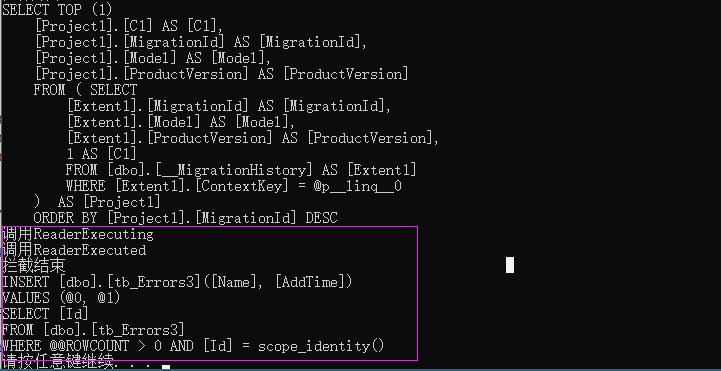Click the INSERT [dbo].[tb_Errors3] line
The width and height of the screenshot is (721, 371).
click(177, 282)
